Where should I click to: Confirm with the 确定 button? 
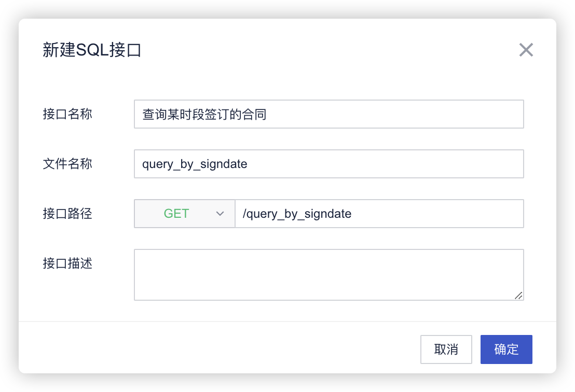click(506, 349)
